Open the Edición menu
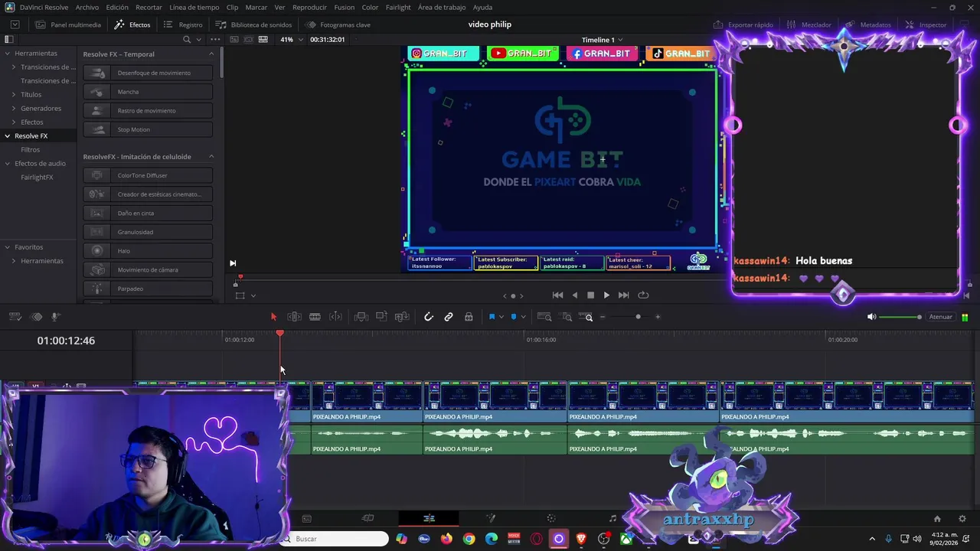This screenshot has width=980, height=551. click(117, 7)
